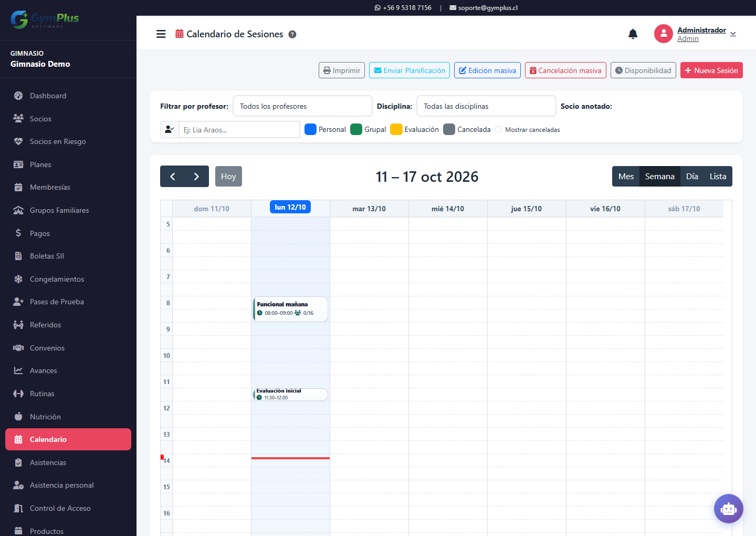Switch to Mes view
Screen dimensions: 756x536
(626, 177)
